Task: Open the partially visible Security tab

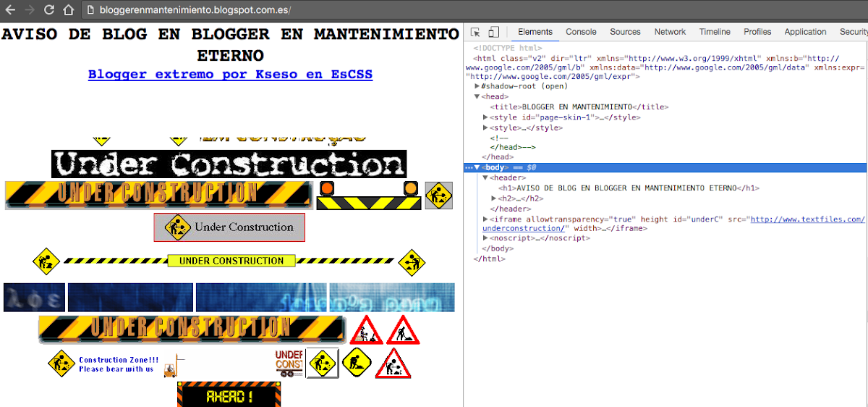Action: coord(854,32)
